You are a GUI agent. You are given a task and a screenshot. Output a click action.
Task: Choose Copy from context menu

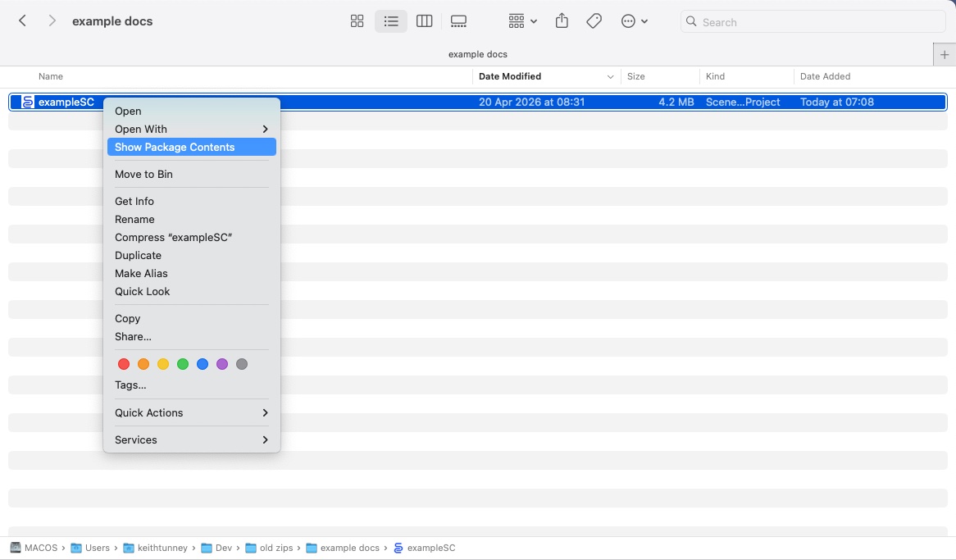point(191,318)
